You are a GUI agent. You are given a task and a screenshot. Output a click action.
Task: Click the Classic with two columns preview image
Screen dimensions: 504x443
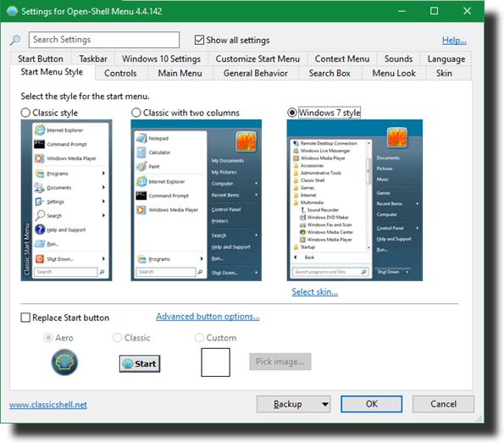tap(196, 200)
